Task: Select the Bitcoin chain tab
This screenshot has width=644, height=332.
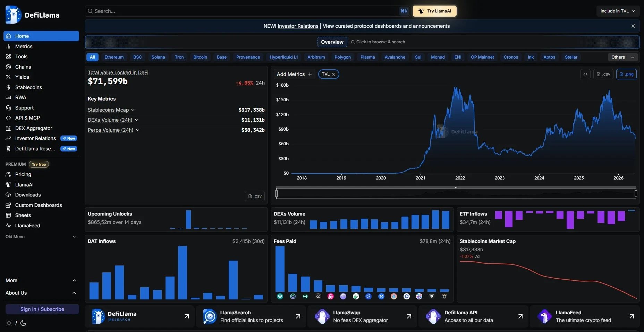Action: pyautogui.click(x=200, y=57)
